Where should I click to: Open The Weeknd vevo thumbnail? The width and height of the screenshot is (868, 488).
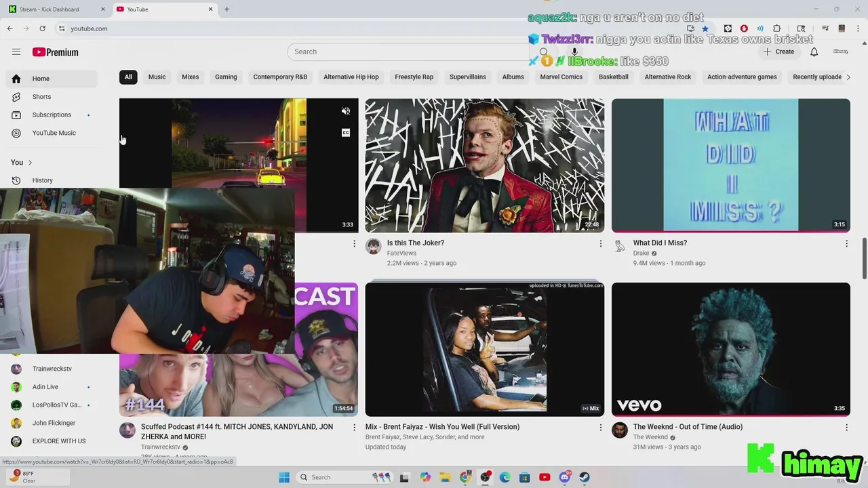point(731,350)
